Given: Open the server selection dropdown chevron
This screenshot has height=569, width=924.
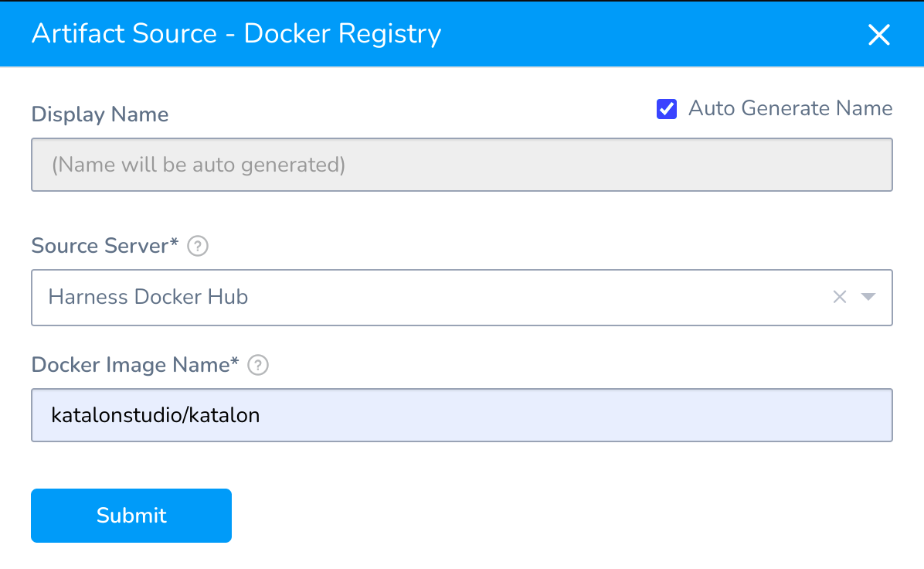Looking at the screenshot, I should coord(868,297).
